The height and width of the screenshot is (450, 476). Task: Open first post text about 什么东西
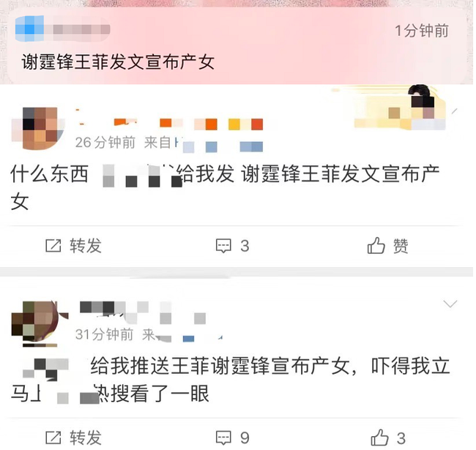225,187
